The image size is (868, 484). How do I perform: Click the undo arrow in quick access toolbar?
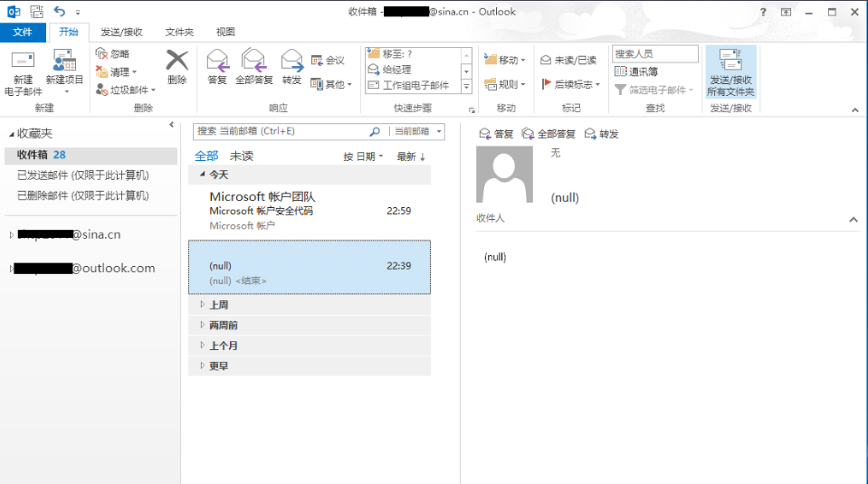pos(60,12)
